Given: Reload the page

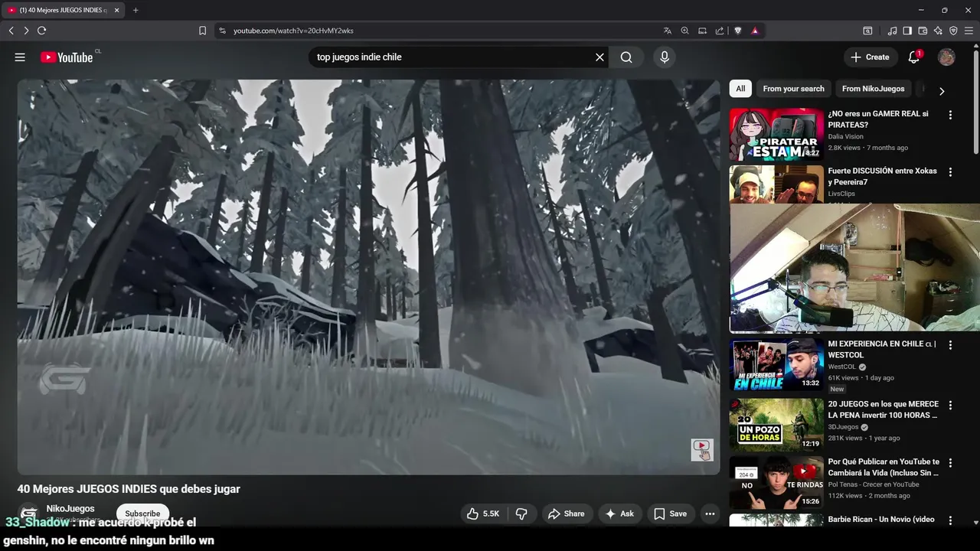Looking at the screenshot, I should coord(41,31).
